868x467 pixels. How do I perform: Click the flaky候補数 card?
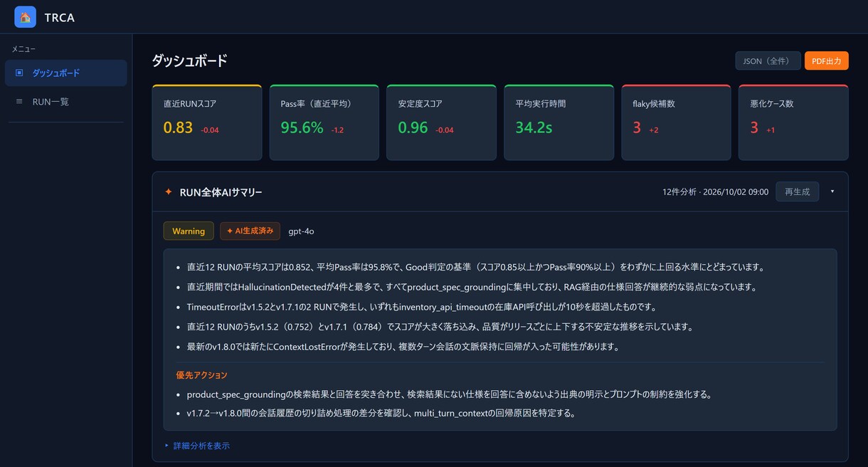point(676,122)
